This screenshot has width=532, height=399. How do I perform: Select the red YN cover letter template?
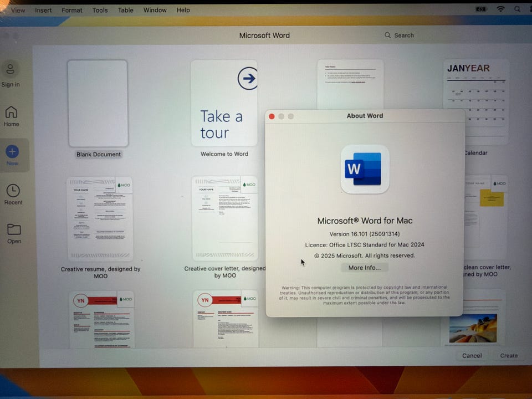click(x=226, y=319)
